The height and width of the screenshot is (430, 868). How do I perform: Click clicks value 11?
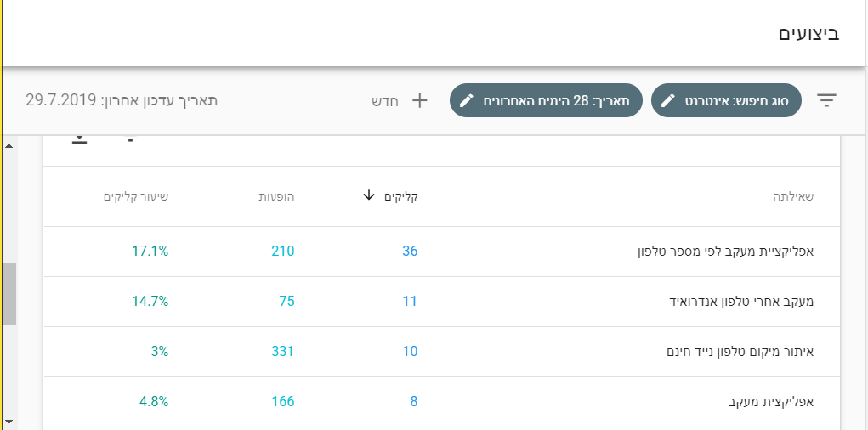click(x=410, y=302)
